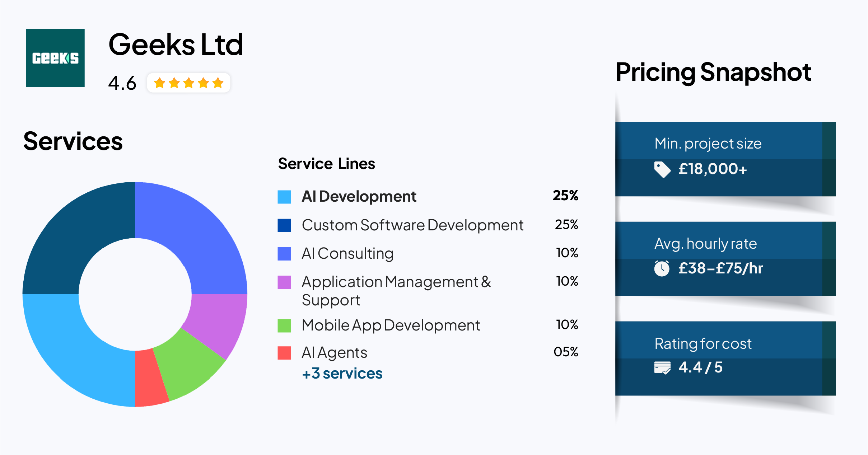Click the clock icon beside £38–£75/hr
The height and width of the screenshot is (455, 868).
pos(662,268)
